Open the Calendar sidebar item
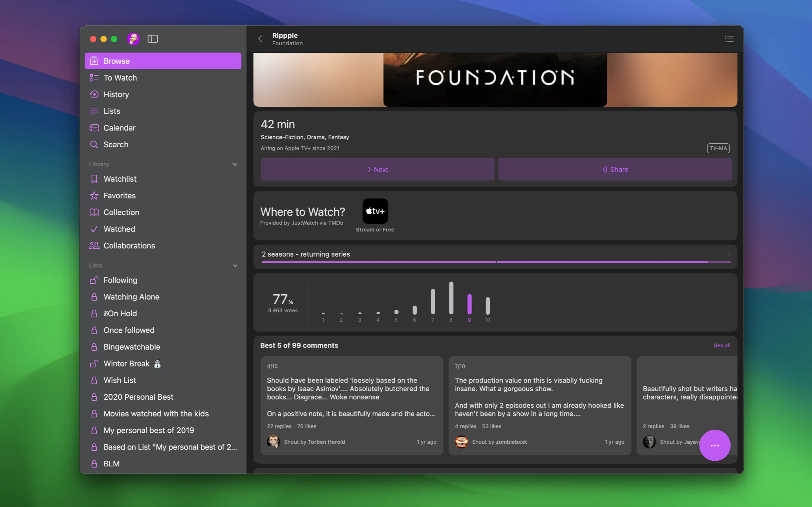Screen dimensions: 812x507 119,128
